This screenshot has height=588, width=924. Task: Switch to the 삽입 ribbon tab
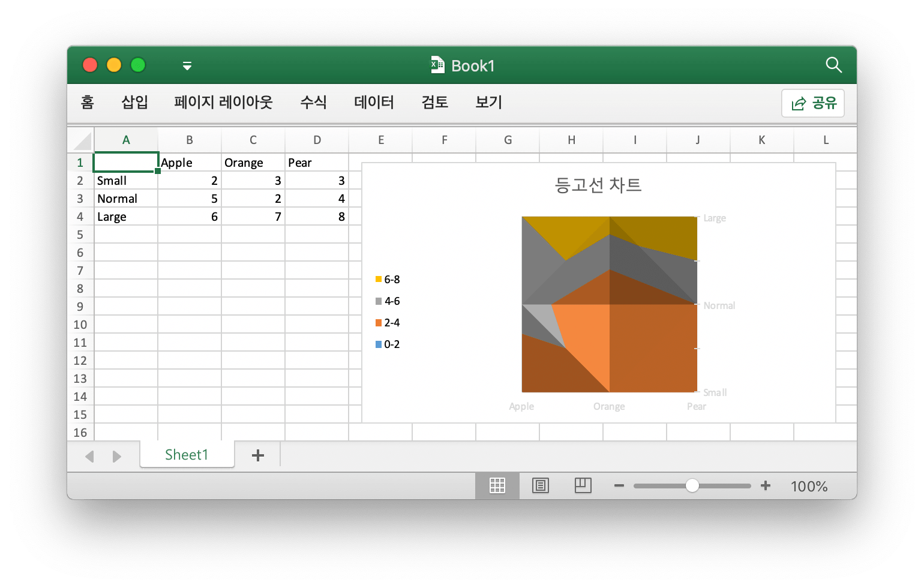[x=133, y=103]
